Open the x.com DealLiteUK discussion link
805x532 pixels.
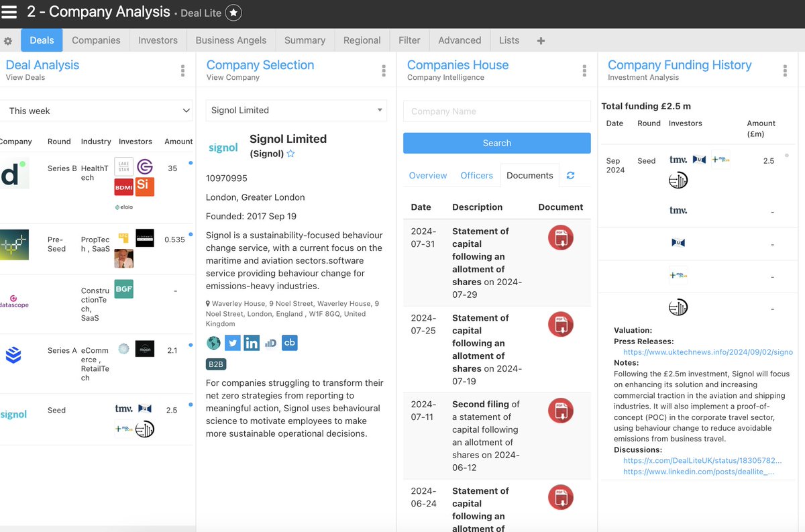[x=702, y=461]
